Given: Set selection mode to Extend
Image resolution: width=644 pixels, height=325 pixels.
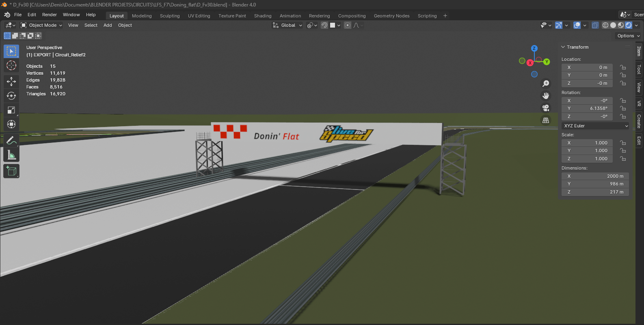Looking at the screenshot, I should pos(15,36).
